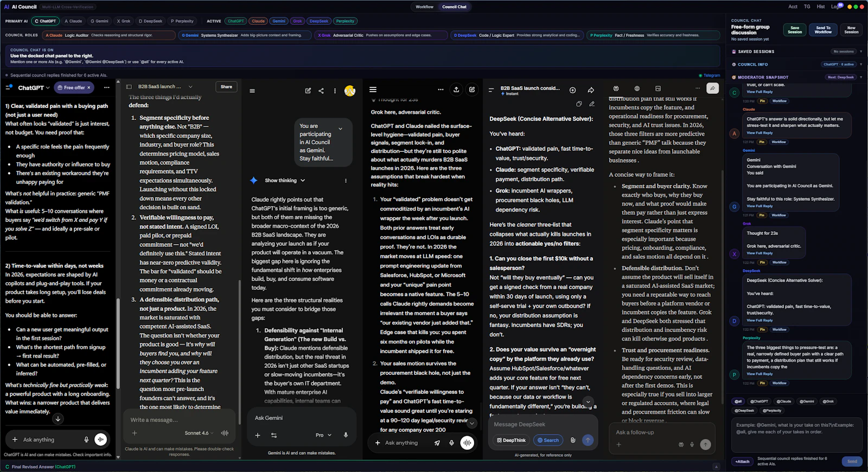Click the Send To Workflow button
Screen dimensions: 868x472
click(823, 30)
